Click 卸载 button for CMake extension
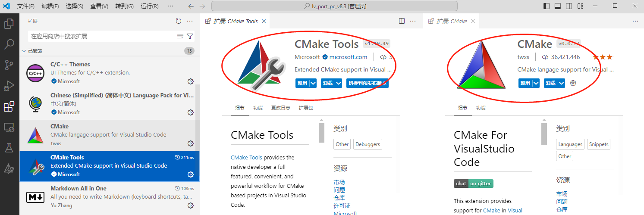 pyautogui.click(x=550, y=83)
